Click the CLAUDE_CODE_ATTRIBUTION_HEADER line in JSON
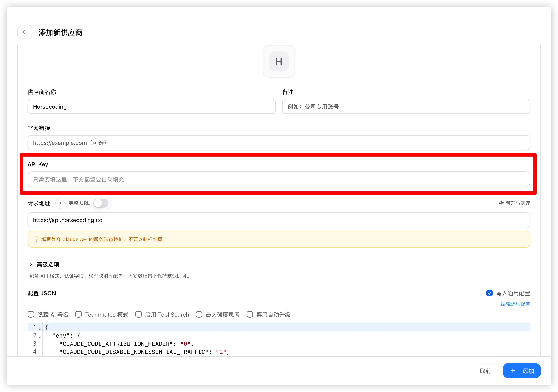Image resolution: width=558 pixels, height=392 pixels. click(126, 344)
